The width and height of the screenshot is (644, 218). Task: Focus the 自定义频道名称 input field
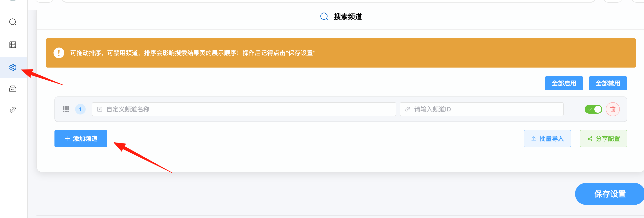tap(244, 109)
